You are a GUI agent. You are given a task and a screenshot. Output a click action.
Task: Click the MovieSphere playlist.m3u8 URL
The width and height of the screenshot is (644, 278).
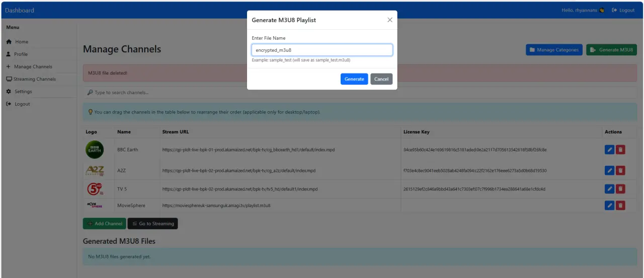click(216, 205)
